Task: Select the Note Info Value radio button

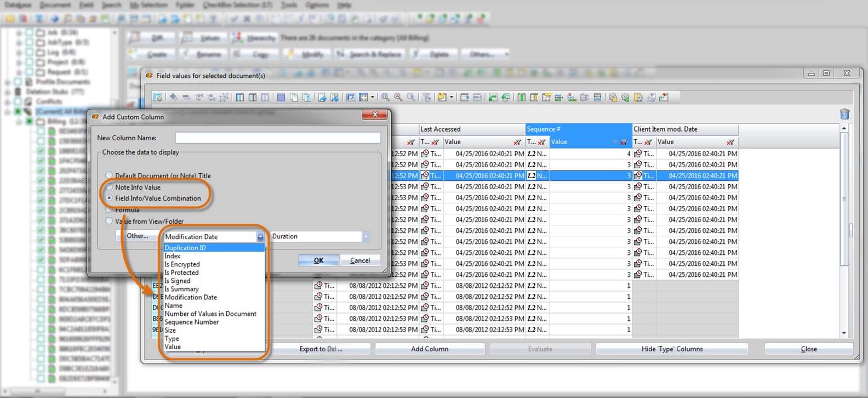Action: click(x=109, y=187)
